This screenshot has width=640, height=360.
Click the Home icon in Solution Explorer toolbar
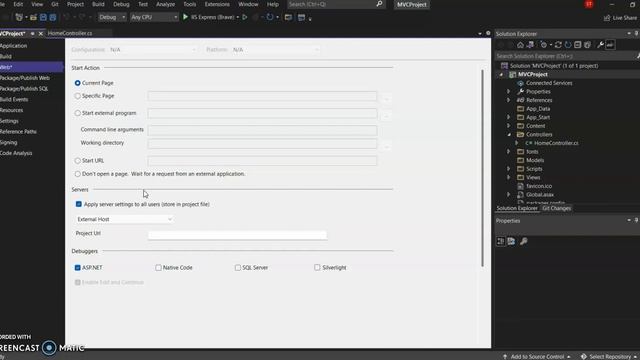pyautogui.click(x=520, y=45)
